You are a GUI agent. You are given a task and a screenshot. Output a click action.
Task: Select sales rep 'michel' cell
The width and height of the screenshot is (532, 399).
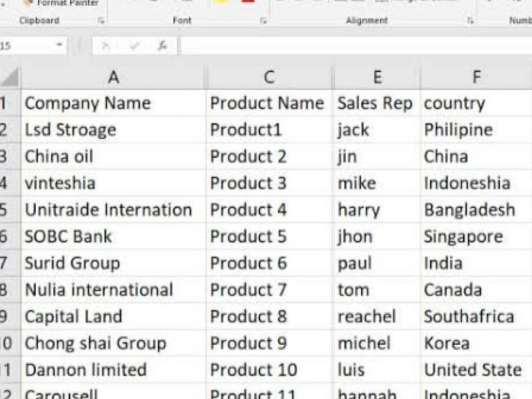(377, 343)
